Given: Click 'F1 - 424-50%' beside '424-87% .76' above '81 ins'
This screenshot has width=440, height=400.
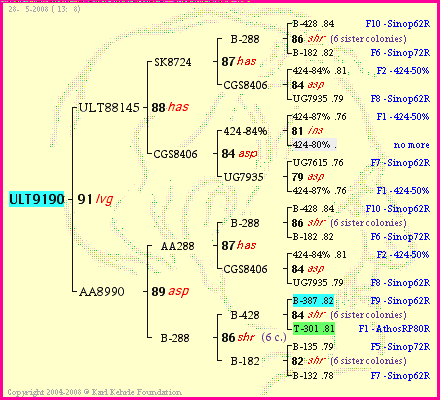Looking at the screenshot, I should (403, 117).
